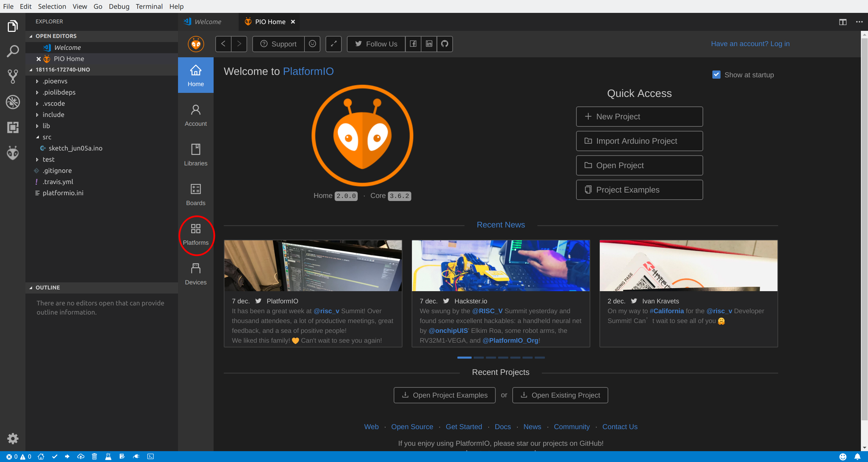The width and height of the screenshot is (868, 462).
Task: Click the Hackster.io news card thumbnail
Action: (501, 266)
